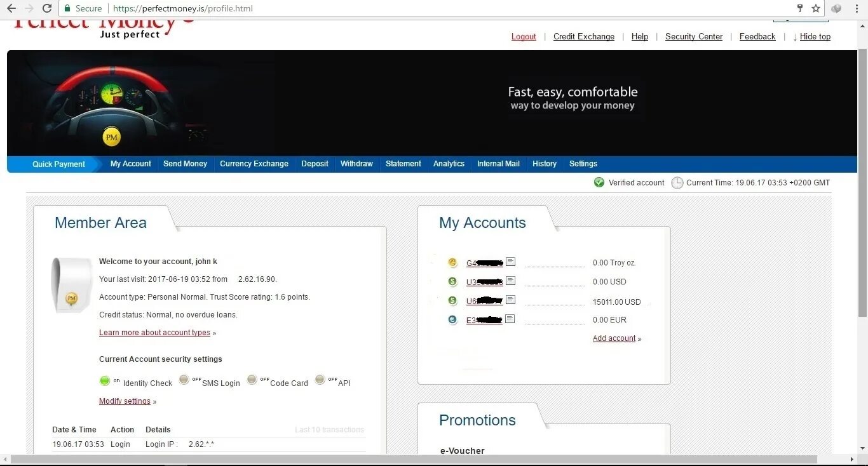
Task: Click the PM logo on steering wheel banner
Action: point(112,136)
